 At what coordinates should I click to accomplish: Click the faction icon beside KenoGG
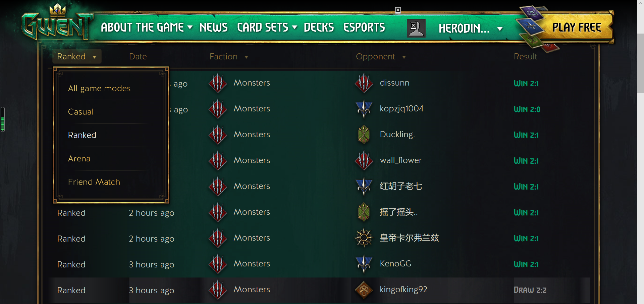click(x=364, y=264)
